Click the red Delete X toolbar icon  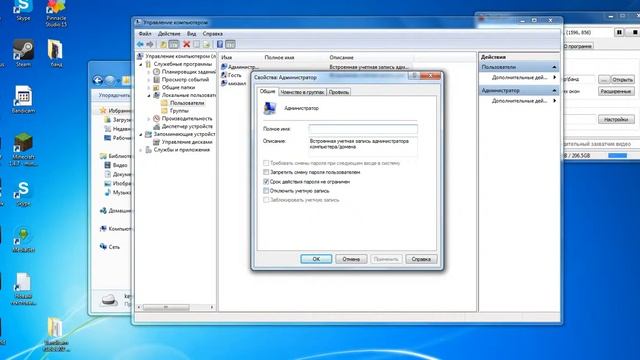pos(187,44)
